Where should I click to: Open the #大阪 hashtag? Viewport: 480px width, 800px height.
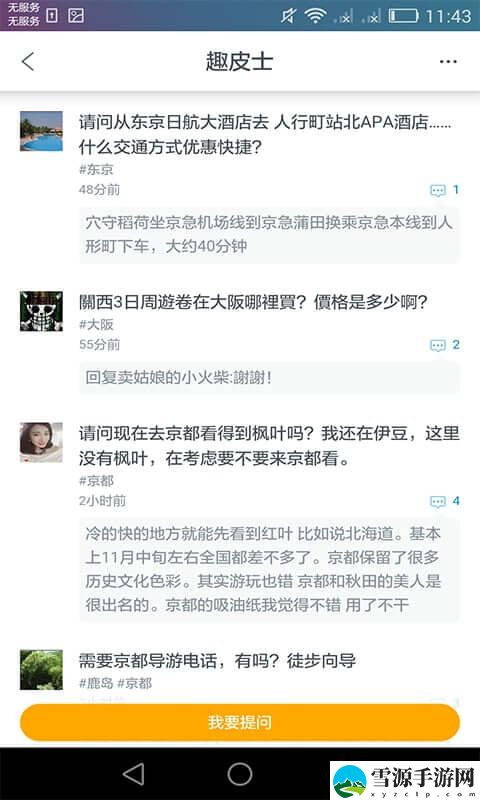96,324
